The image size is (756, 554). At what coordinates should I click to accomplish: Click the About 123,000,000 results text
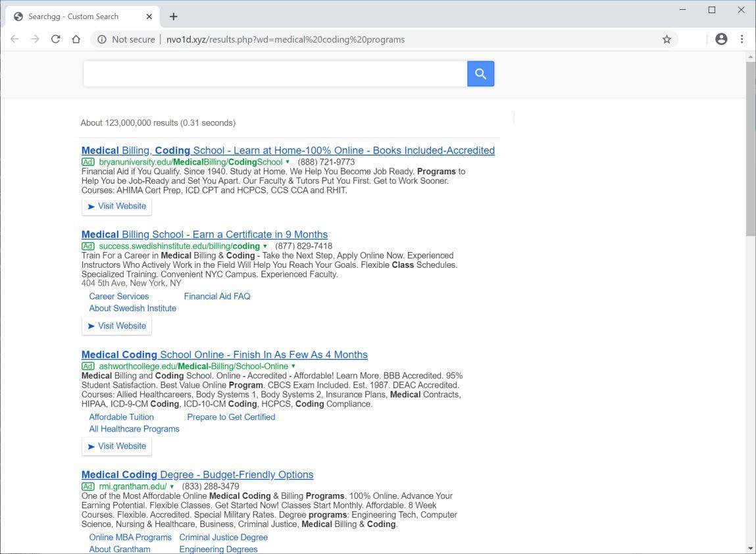pos(158,123)
